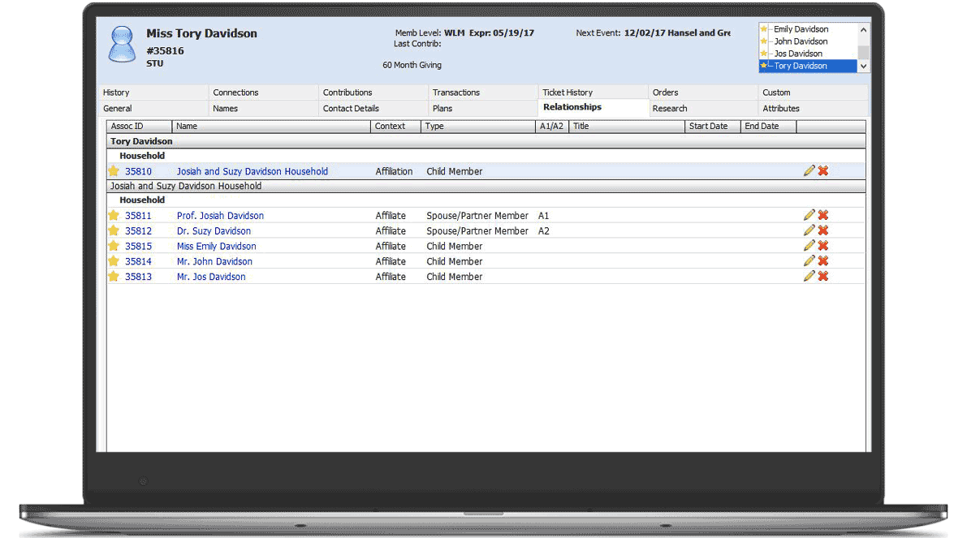
Task: Open the Ticket History tab
Action: [x=568, y=93]
